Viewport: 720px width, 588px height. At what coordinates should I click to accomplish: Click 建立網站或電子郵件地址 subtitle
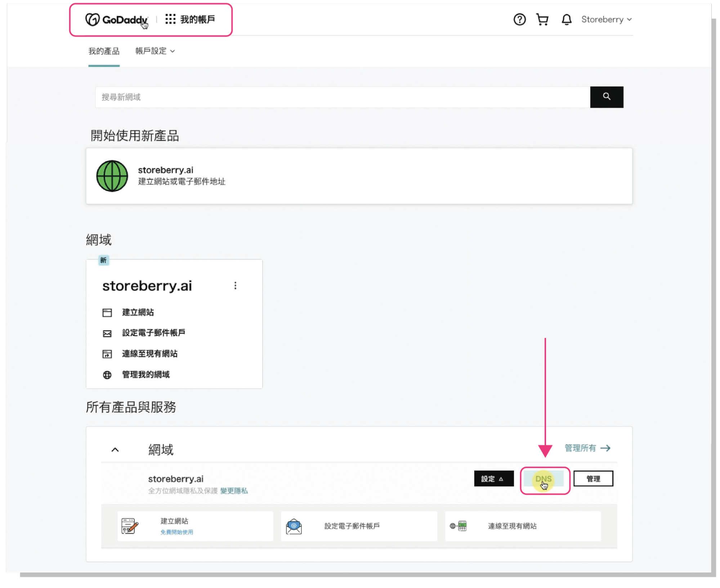[x=182, y=182]
